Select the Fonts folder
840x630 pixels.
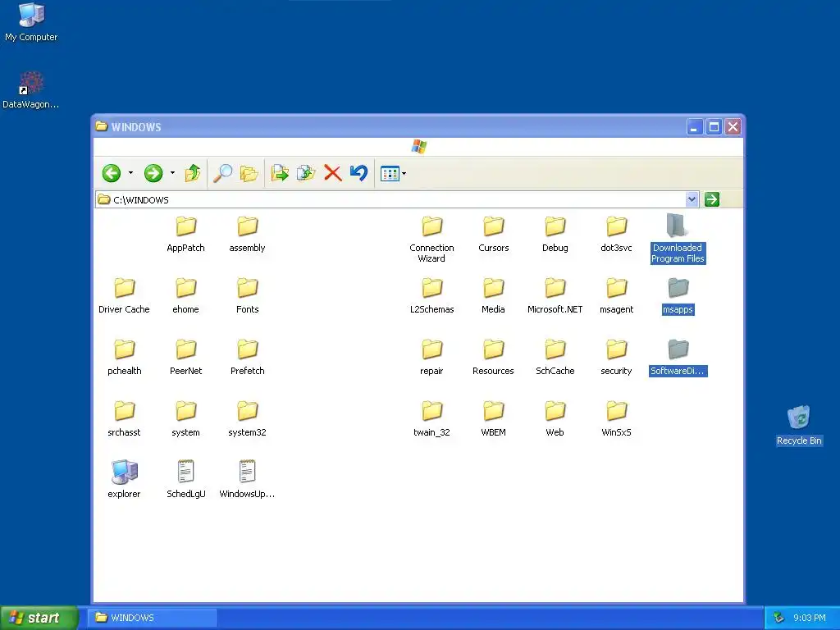[x=248, y=295]
